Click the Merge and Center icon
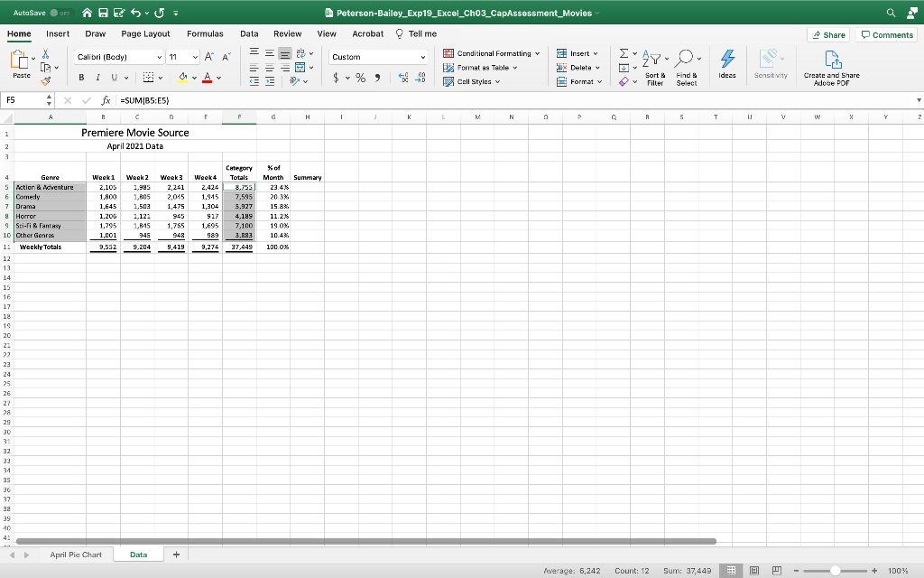This screenshot has width=924, height=578. [300, 67]
